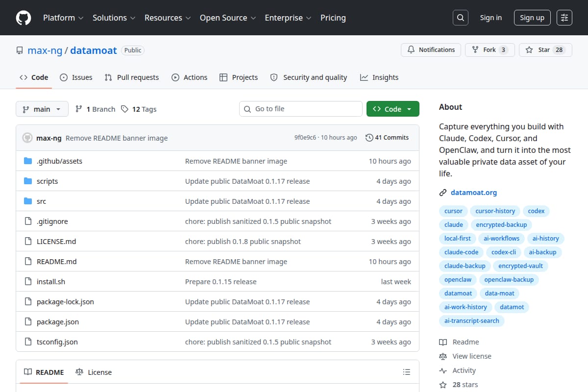Viewport: 588px width, 392px height.
Task: Click the src folder icon
Action: 28,201
